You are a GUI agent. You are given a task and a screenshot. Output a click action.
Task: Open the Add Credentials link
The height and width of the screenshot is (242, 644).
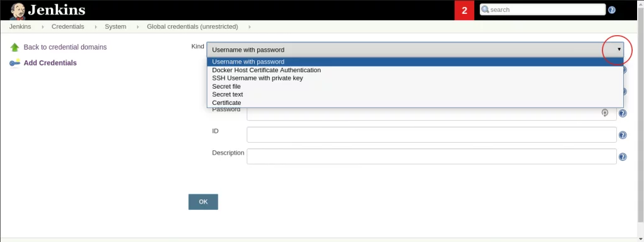[x=50, y=63]
